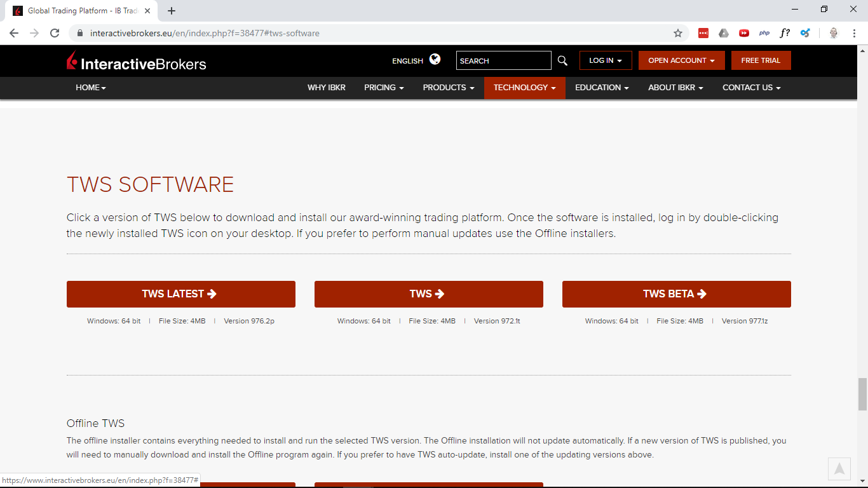The height and width of the screenshot is (488, 868).
Task: Expand the PRICING menu
Action: coord(384,88)
